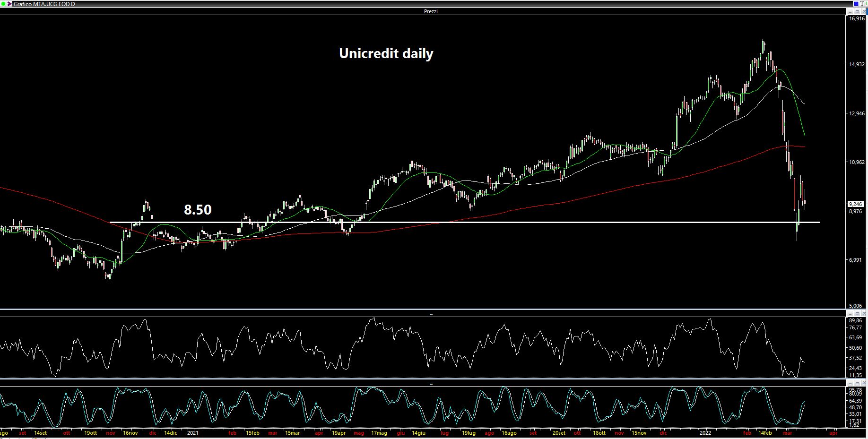Maximize the RSI indicator panel

click(x=857, y=313)
